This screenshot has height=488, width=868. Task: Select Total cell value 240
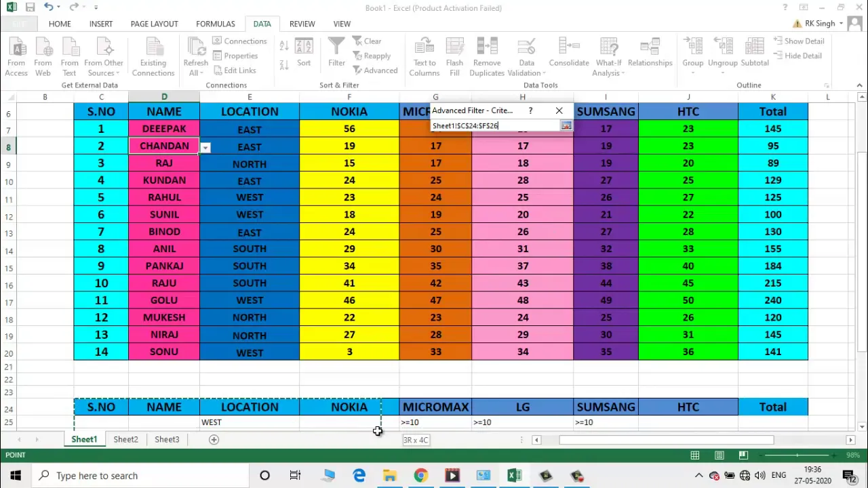[x=773, y=300]
